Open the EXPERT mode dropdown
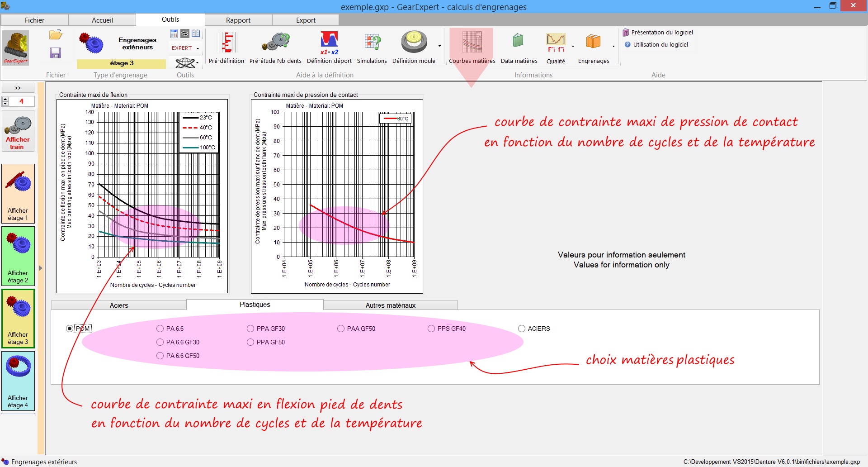Screen dimensions: 868x467 tap(185, 48)
